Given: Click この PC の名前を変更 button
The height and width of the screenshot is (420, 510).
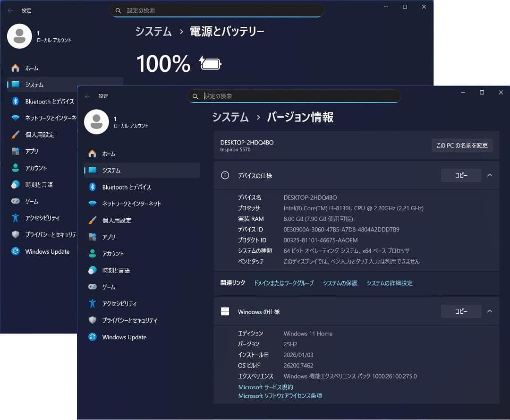Looking at the screenshot, I should coord(462,145).
